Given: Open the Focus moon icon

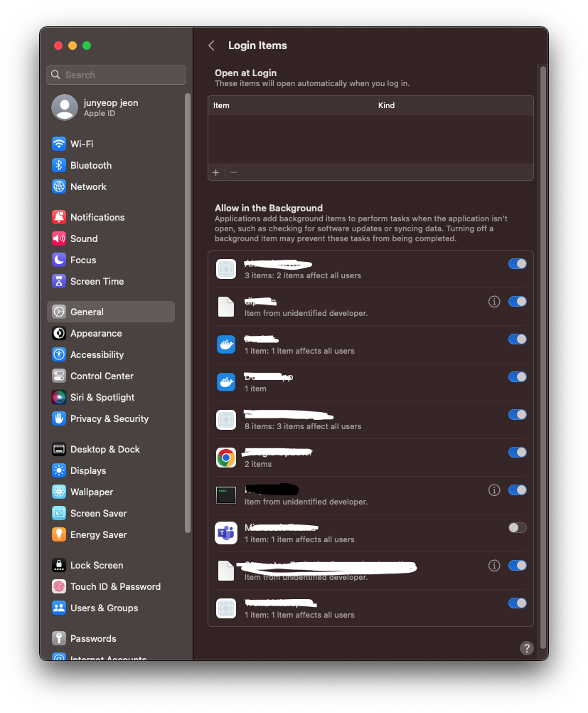Looking at the screenshot, I should (x=59, y=260).
